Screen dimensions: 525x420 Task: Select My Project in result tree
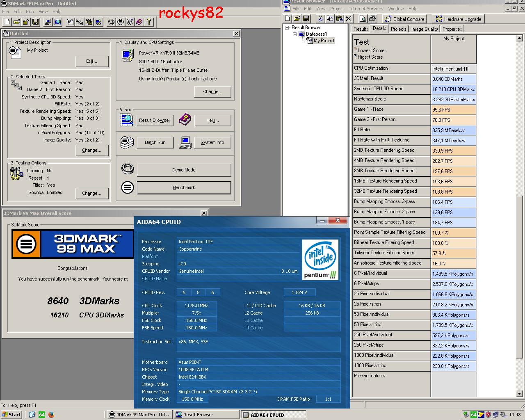pos(324,41)
